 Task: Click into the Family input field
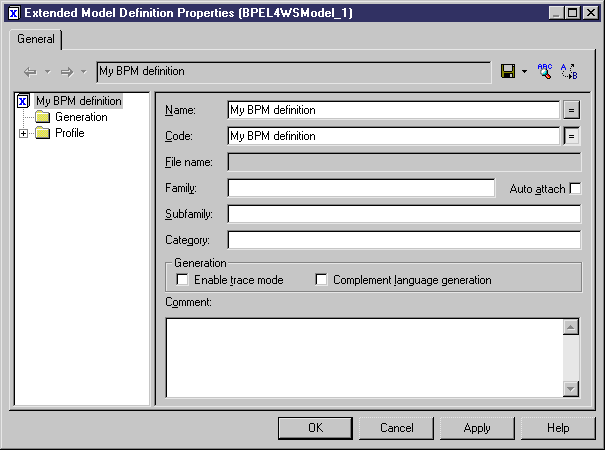361,188
